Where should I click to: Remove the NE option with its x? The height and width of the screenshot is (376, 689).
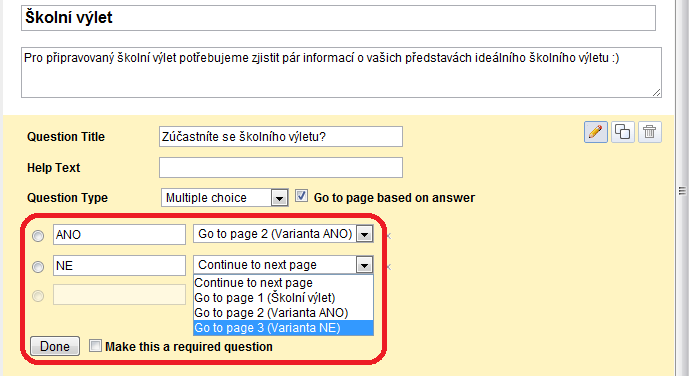388,267
